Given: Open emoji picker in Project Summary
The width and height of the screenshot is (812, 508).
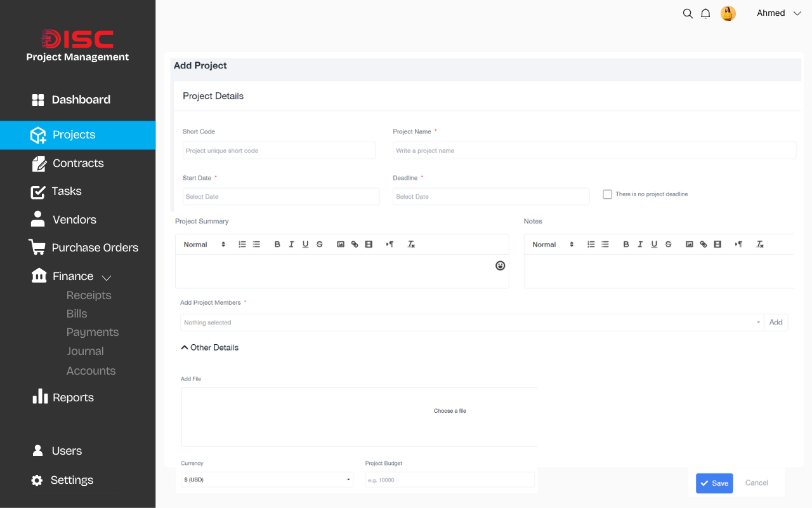Looking at the screenshot, I should [x=501, y=265].
